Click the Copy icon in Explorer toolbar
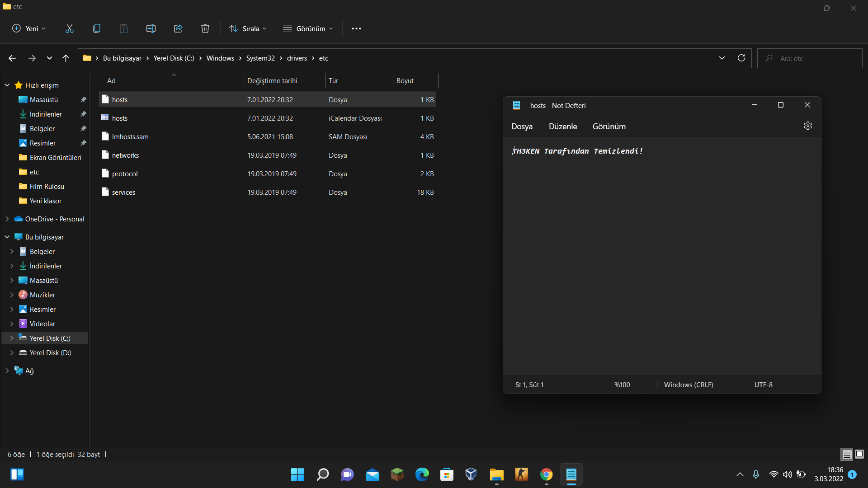Screen dimensions: 868x488 point(96,28)
